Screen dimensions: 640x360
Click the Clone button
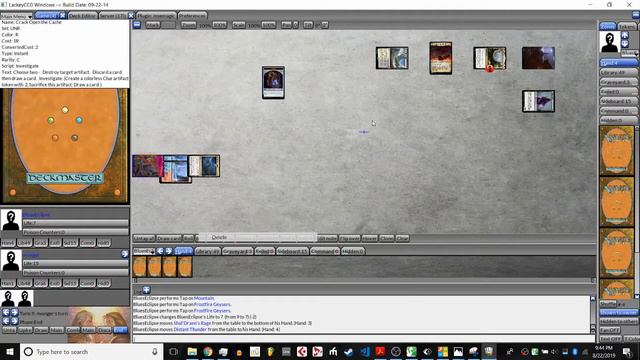point(387,238)
